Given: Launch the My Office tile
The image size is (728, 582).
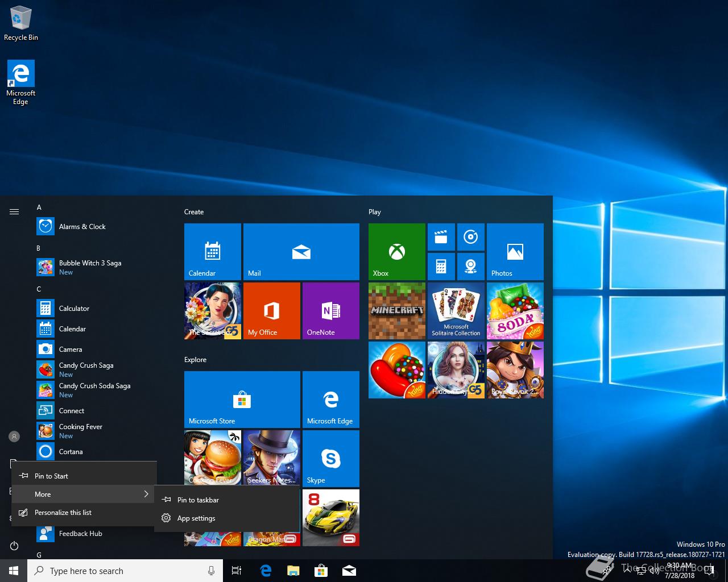Looking at the screenshot, I should [272, 311].
